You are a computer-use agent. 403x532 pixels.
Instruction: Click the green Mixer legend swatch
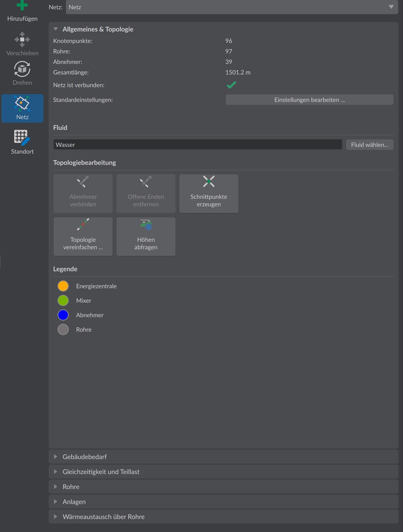point(63,300)
